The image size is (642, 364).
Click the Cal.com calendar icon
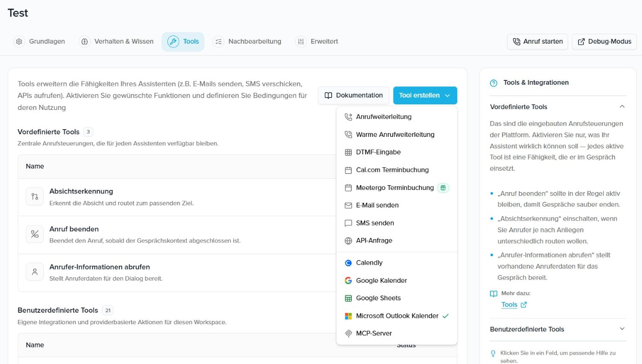348,170
